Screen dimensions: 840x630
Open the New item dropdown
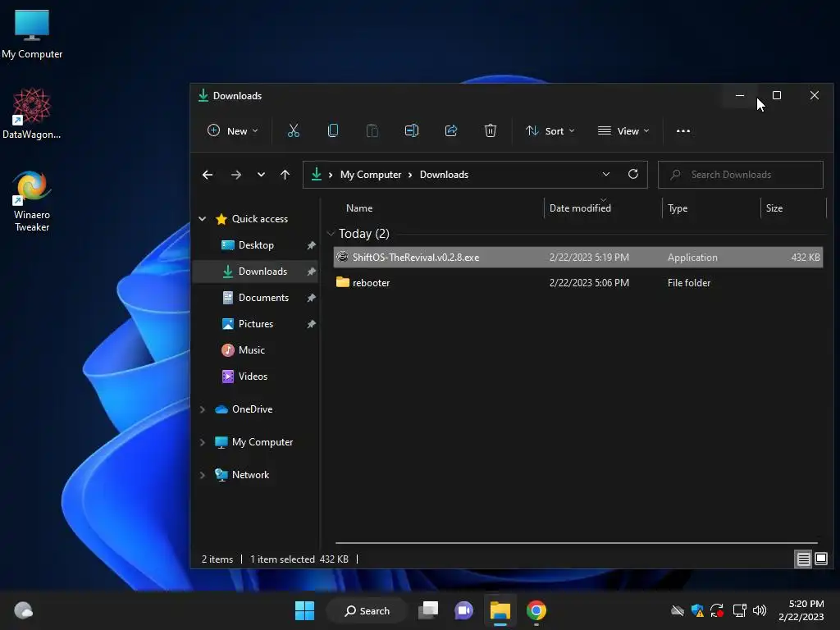(233, 130)
